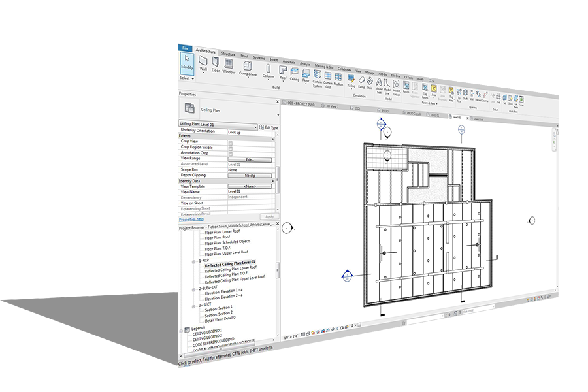The height and width of the screenshot is (392, 588).
Task: Click the Modify arrow tool
Action: click(187, 62)
